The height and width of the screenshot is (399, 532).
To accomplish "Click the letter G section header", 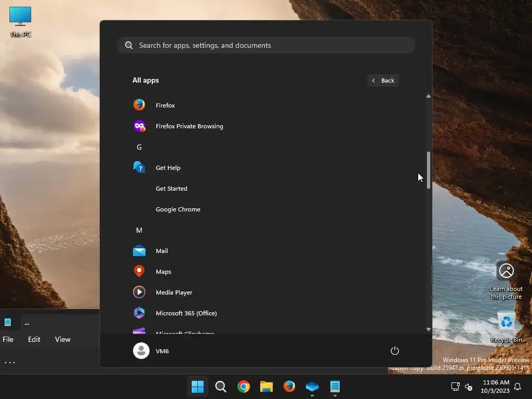I will coord(139,147).
